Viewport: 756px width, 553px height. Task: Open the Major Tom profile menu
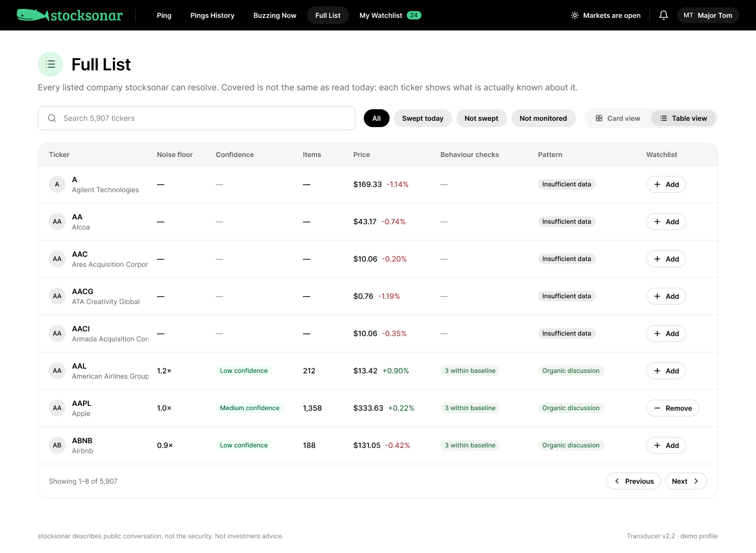click(708, 15)
